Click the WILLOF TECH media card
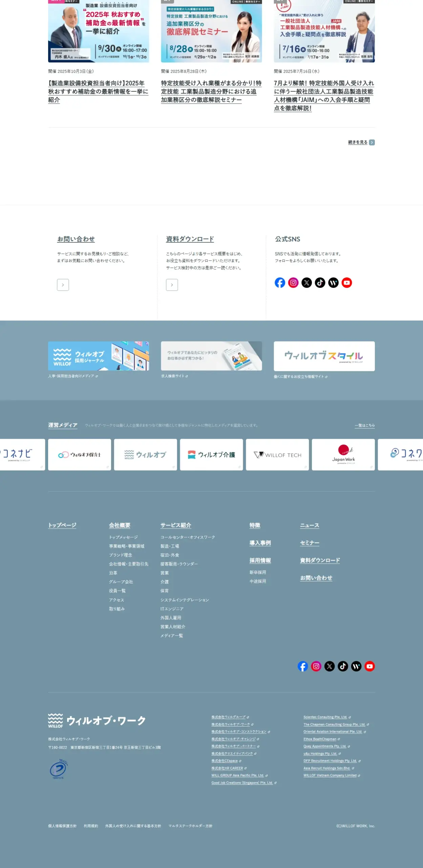The image size is (423, 868). point(277,455)
